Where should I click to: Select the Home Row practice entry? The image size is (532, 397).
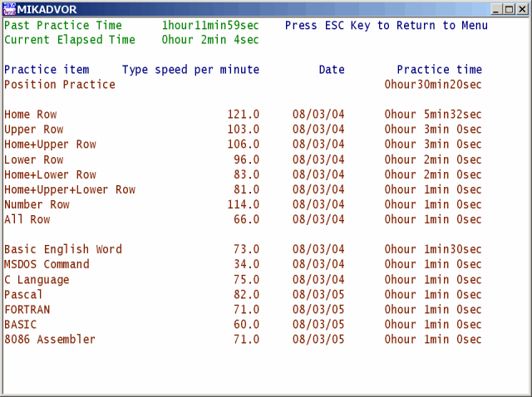pyautogui.click(x=243, y=115)
